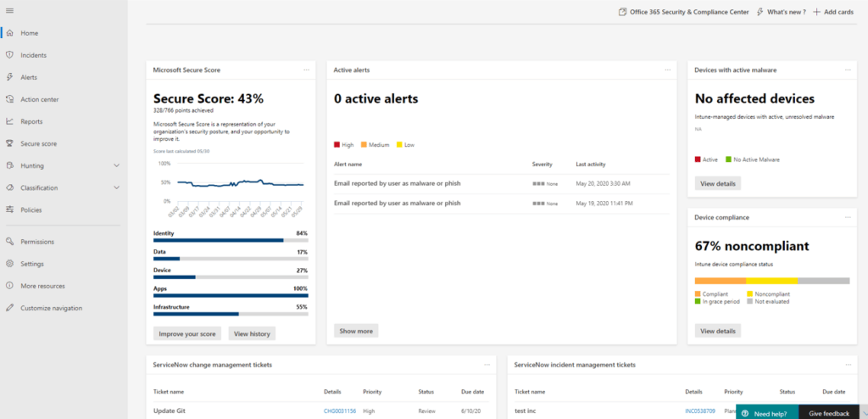This screenshot has width=868, height=419.
Task: Open the Secure score trophy icon
Action: 9,143
